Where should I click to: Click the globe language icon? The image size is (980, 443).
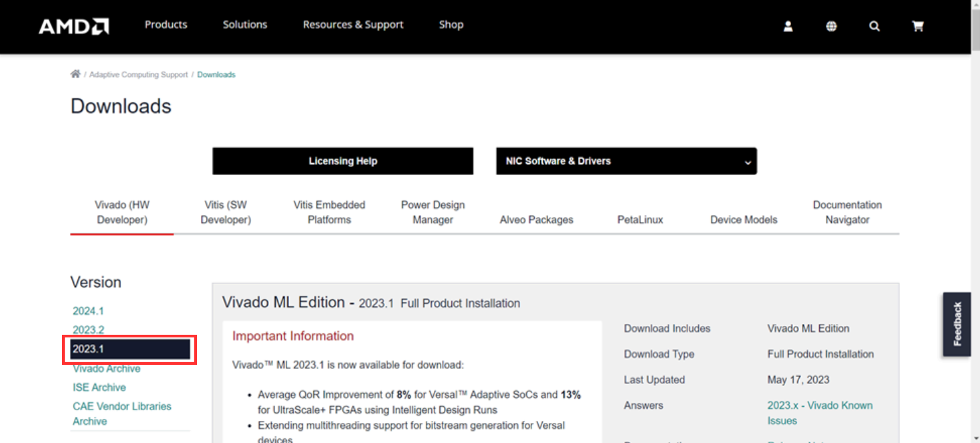tap(831, 26)
